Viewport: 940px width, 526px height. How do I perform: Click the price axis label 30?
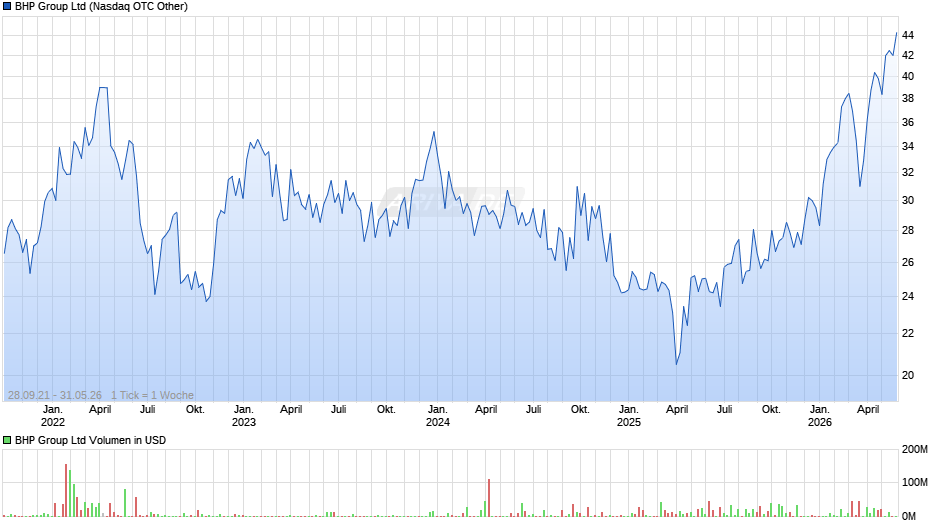pyautogui.click(x=908, y=200)
